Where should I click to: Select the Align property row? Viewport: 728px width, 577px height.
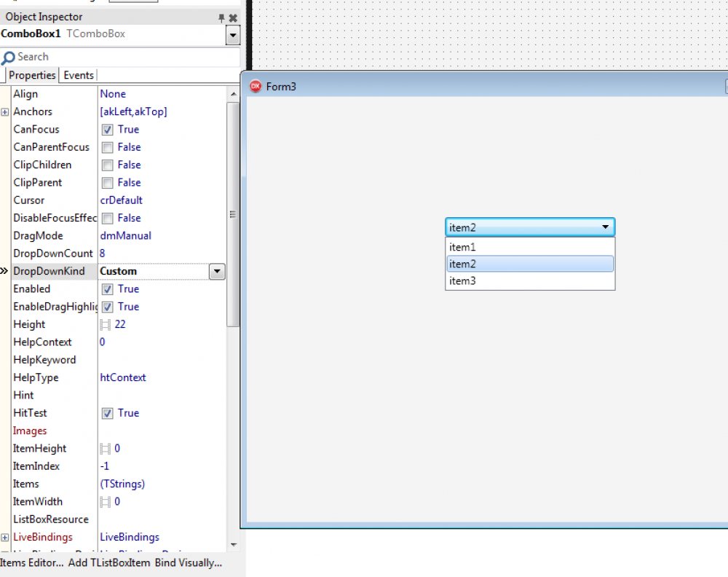[x=118, y=94]
